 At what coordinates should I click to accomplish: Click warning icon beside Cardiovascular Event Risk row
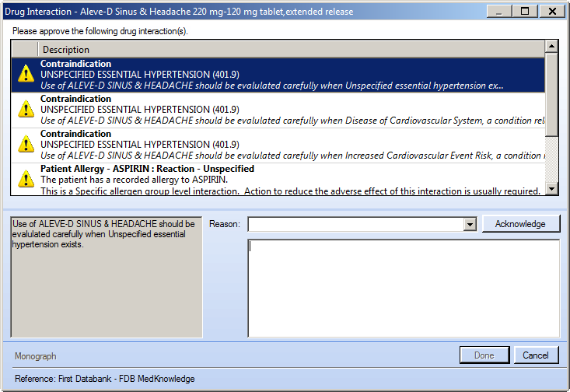[26, 144]
